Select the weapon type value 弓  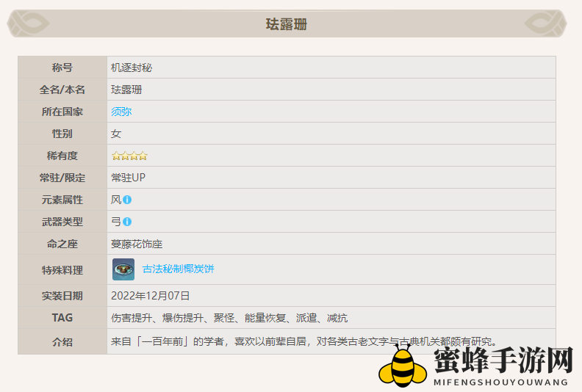pyautogui.click(x=116, y=222)
